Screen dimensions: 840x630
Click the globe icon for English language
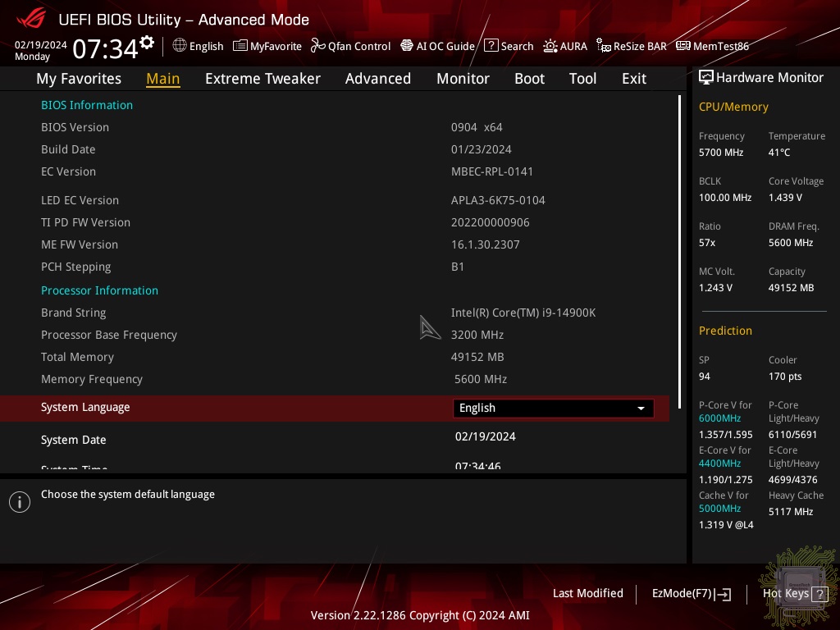[180, 46]
